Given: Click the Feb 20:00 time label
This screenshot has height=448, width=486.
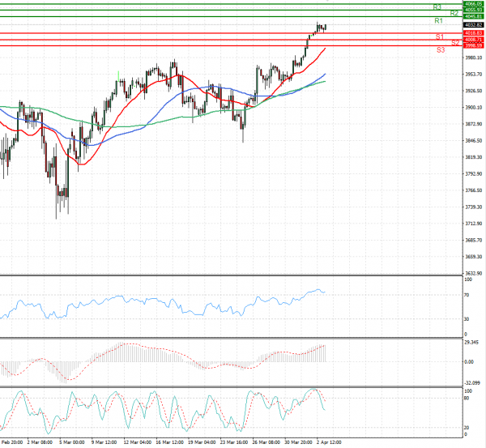Looking at the screenshot, I should [x=12, y=442].
